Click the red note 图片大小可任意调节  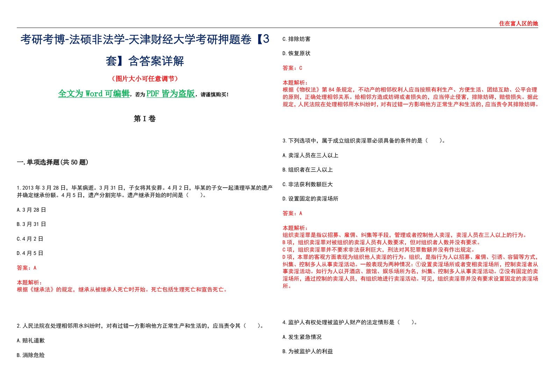145,79
